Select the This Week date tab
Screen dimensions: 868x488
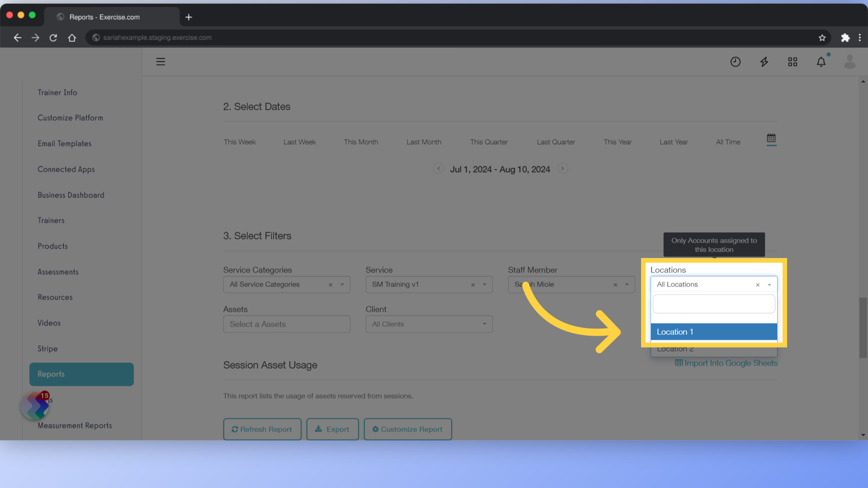[240, 142]
